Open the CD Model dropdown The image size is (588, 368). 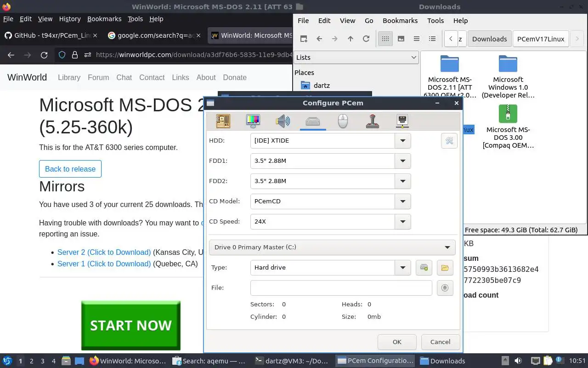(403, 201)
